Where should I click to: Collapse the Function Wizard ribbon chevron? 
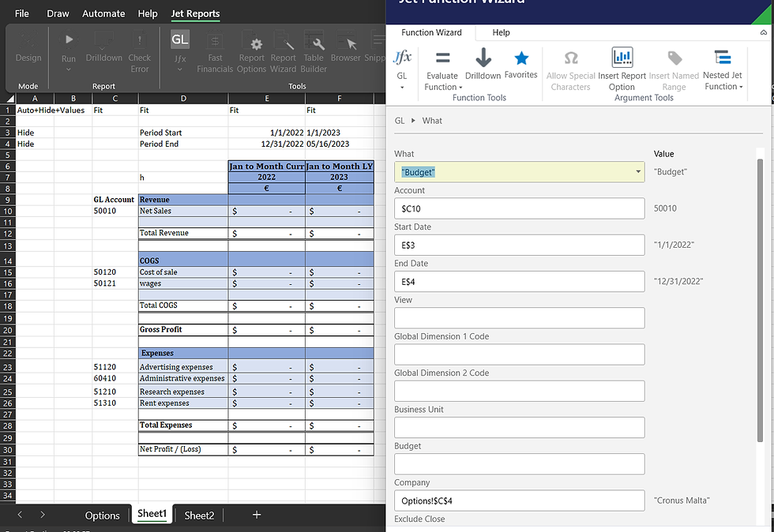(x=763, y=32)
